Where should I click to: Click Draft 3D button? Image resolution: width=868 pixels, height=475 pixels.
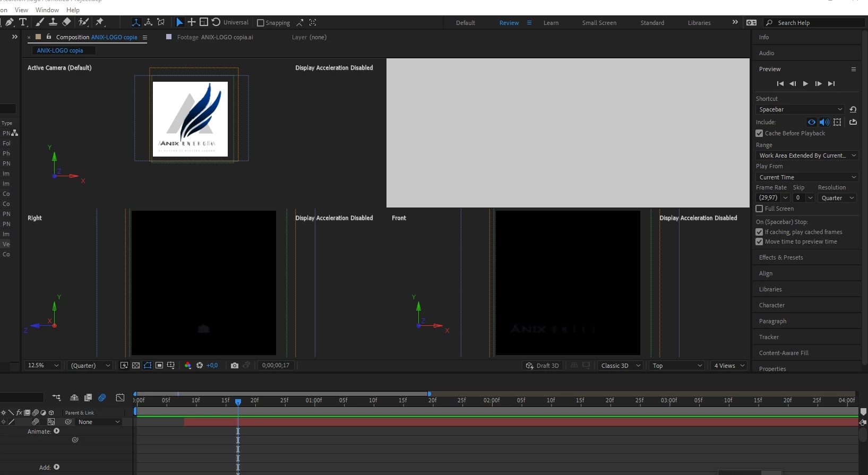tap(542, 366)
